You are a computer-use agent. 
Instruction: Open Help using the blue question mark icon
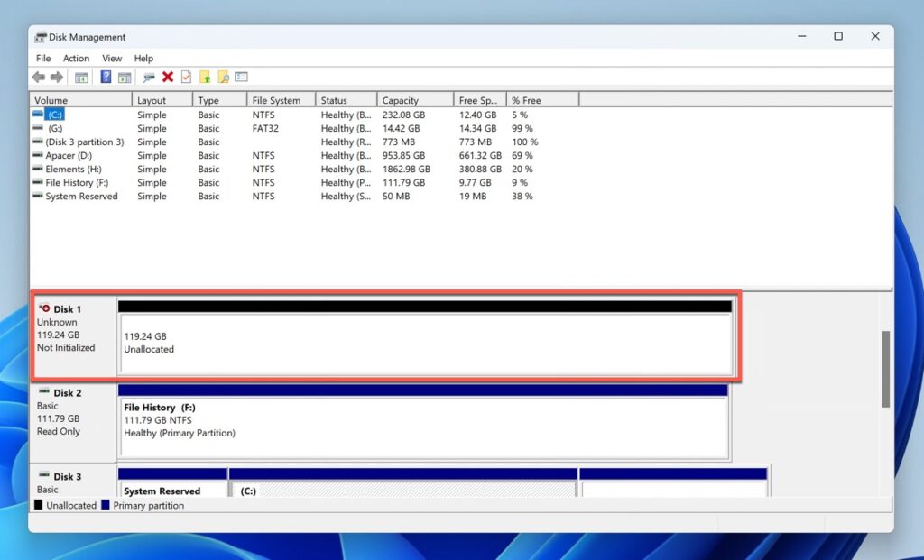click(x=104, y=77)
